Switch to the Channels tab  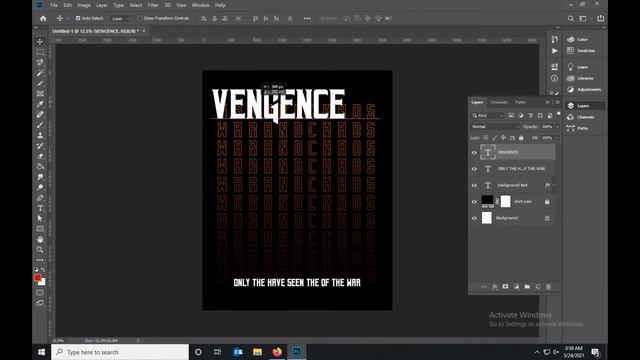tap(499, 102)
